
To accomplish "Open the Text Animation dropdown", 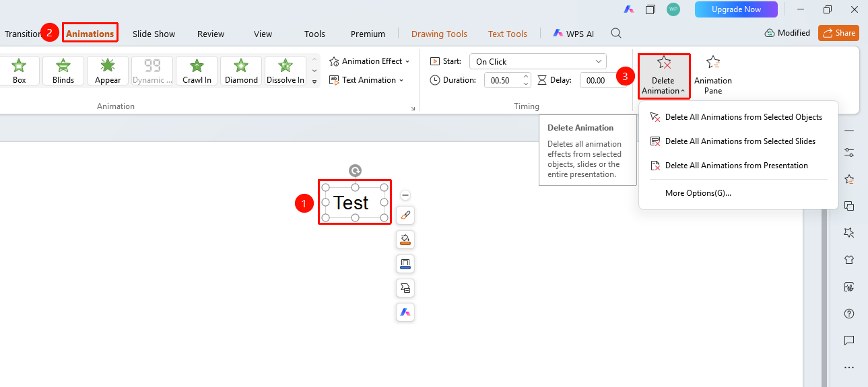I will point(366,80).
